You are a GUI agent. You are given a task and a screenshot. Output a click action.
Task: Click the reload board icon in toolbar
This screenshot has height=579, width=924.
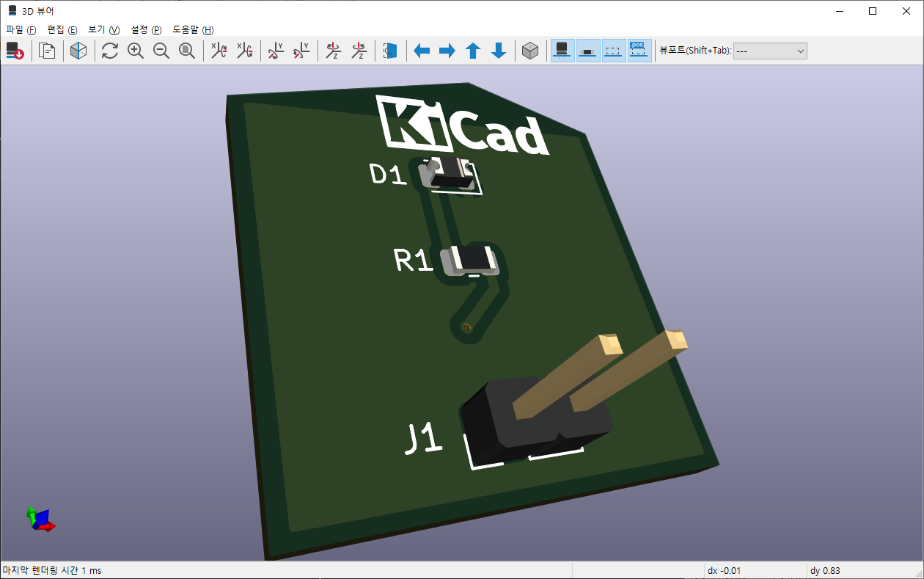(x=15, y=51)
